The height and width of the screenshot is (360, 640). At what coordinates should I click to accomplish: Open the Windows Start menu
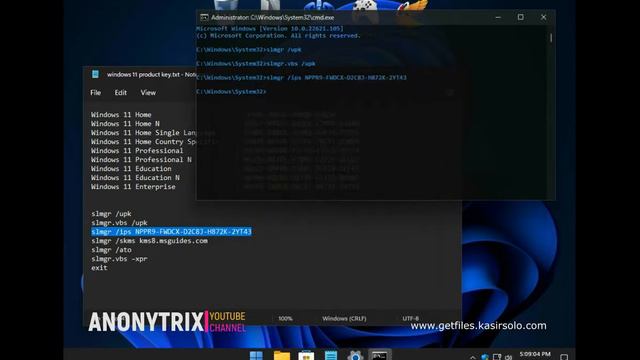[x=256, y=356]
